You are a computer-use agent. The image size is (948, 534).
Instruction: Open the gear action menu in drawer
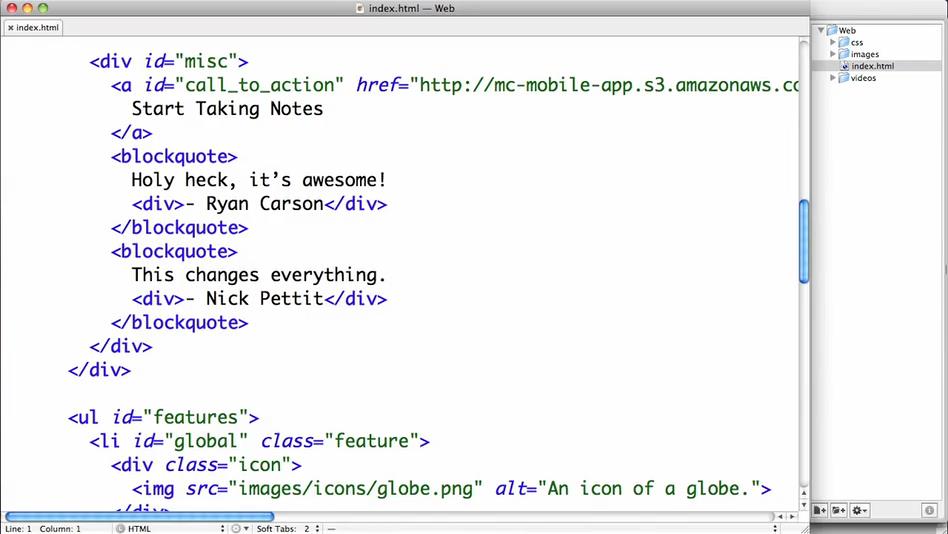(x=859, y=510)
